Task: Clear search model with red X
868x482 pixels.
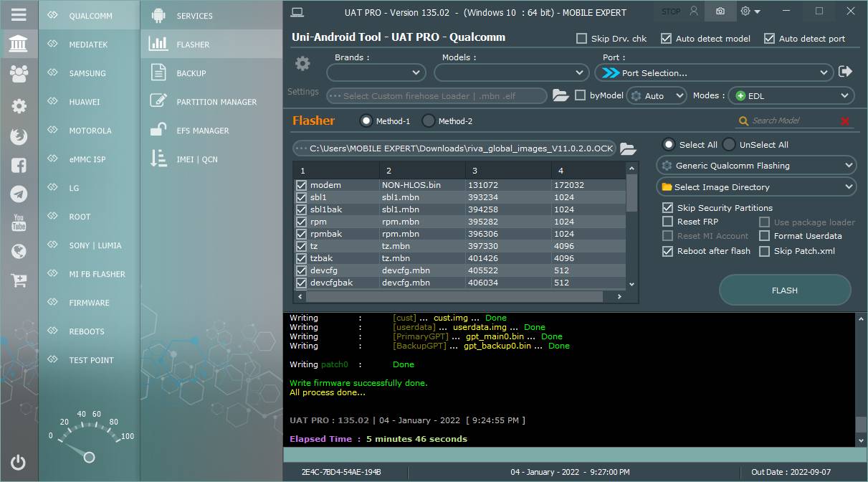Action: (x=845, y=121)
